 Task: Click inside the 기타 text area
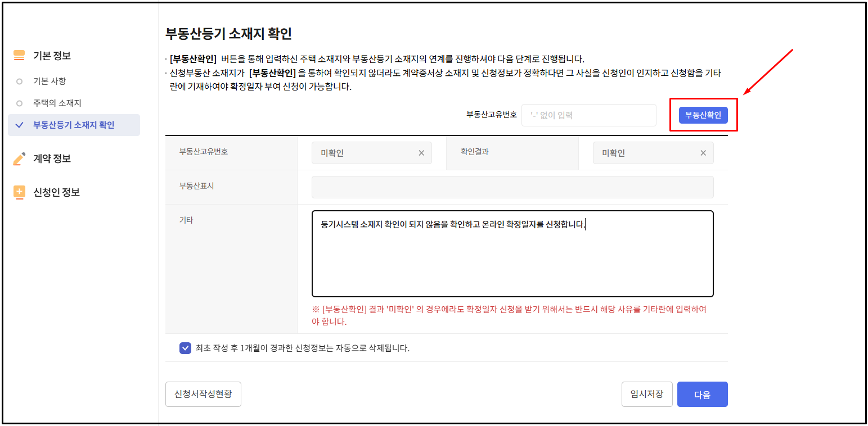[x=512, y=253]
